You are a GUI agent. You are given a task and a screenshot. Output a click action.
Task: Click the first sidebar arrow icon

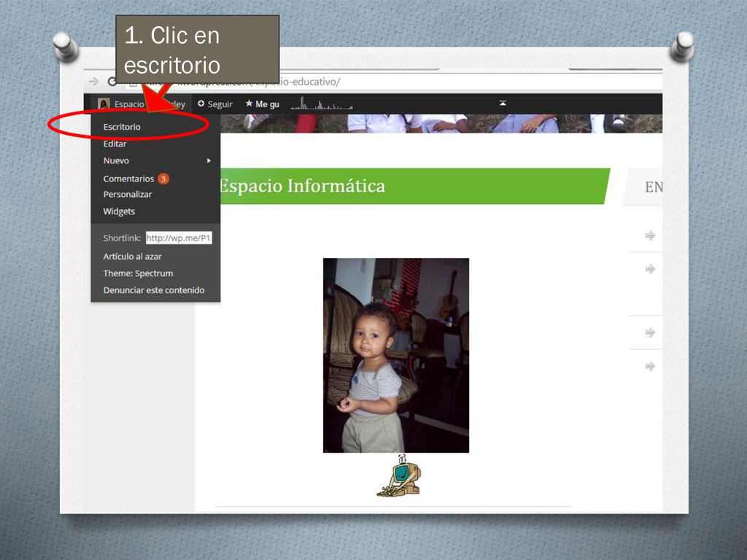coord(650,236)
